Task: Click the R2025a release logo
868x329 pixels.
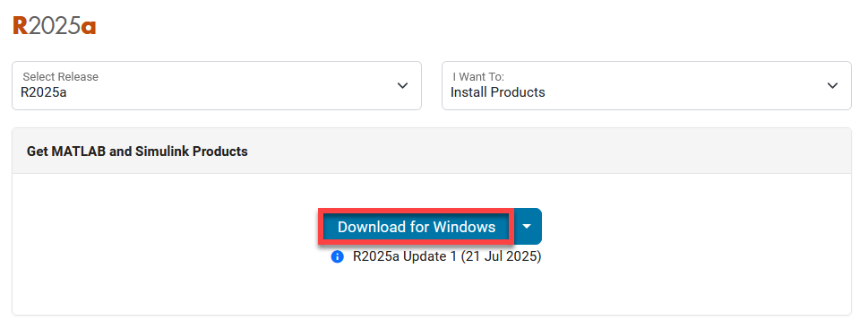Action: coord(55,26)
